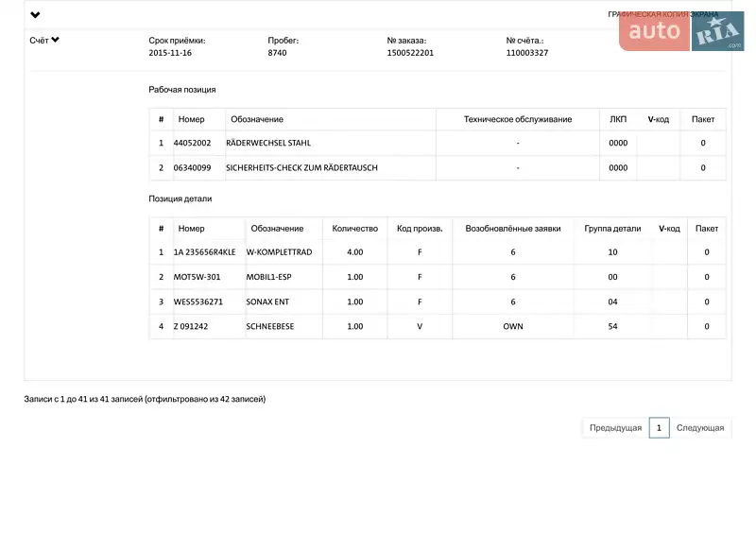Image resolution: width=756 pixels, height=534 pixels.
Task: Click order number 1500522201
Action: 410,53
